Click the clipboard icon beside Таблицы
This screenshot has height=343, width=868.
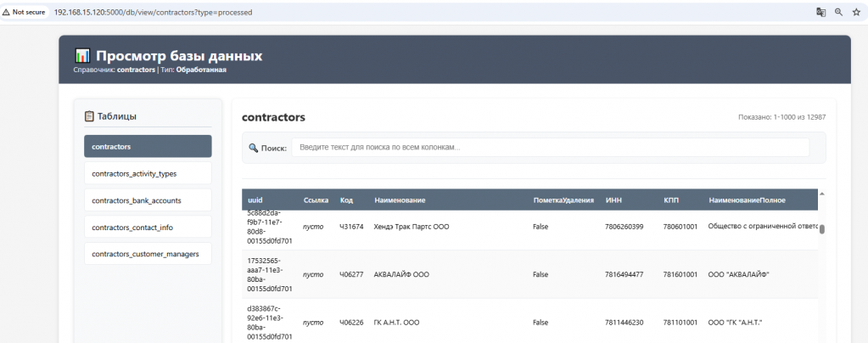[89, 116]
